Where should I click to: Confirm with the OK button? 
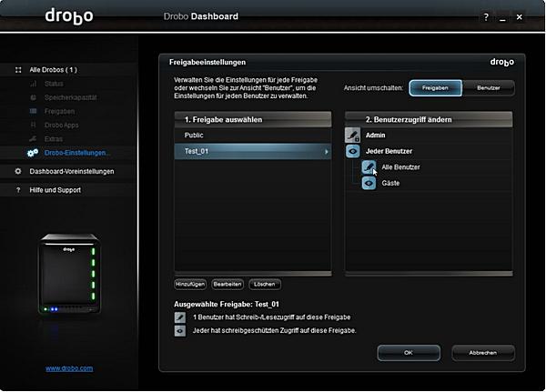click(x=409, y=353)
